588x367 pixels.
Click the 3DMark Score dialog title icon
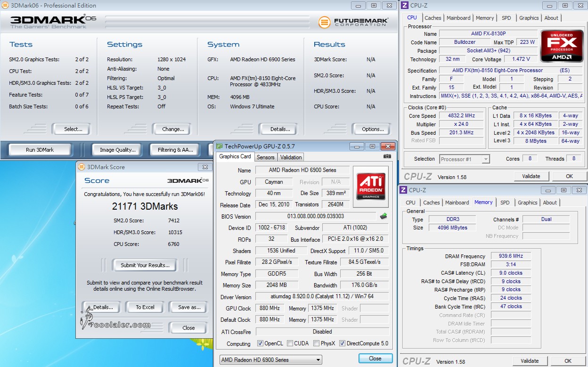[82, 167]
